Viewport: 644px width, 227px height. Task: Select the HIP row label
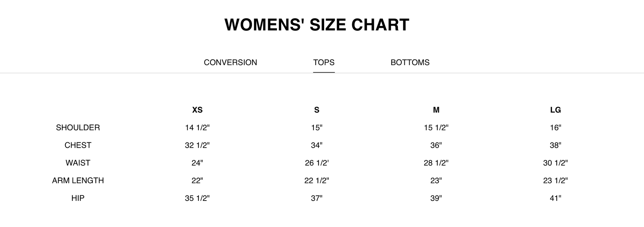pos(78,198)
